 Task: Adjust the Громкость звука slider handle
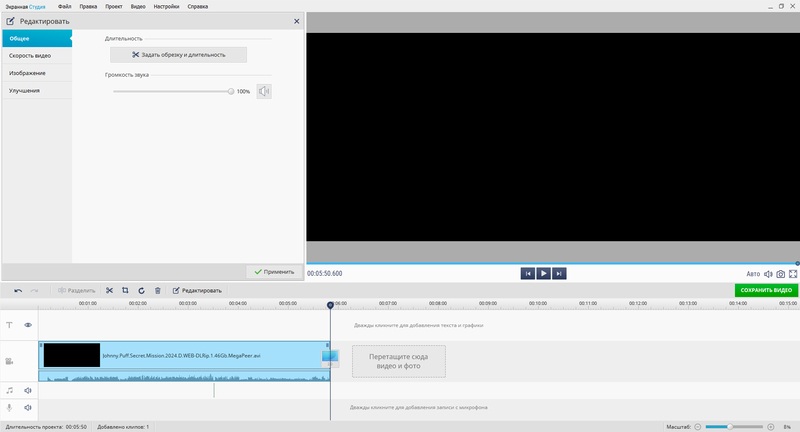coord(231,91)
